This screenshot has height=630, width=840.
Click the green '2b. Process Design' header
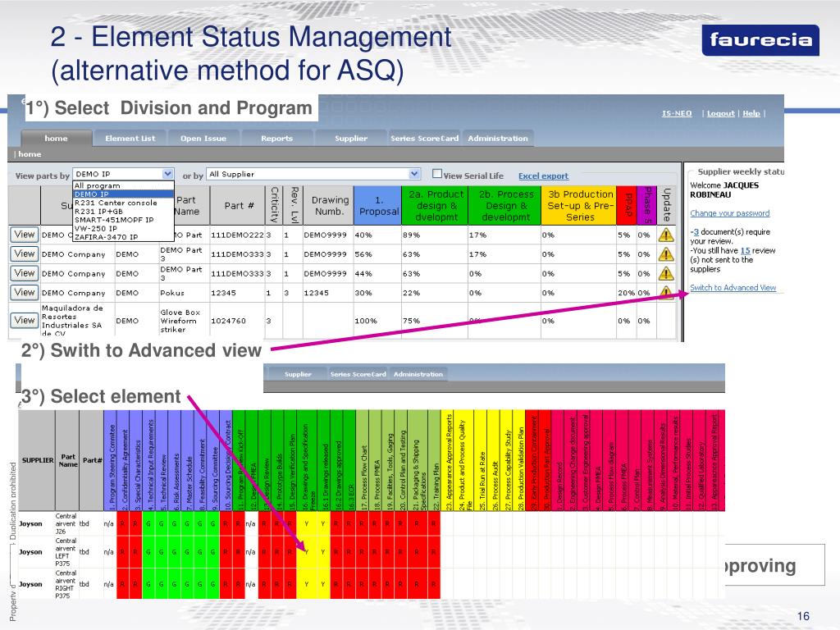[x=504, y=206]
